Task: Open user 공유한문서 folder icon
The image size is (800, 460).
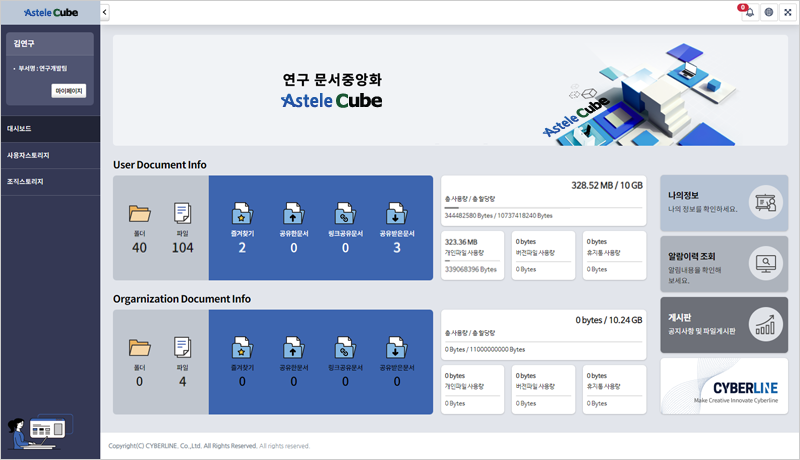Action: tap(293, 213)
